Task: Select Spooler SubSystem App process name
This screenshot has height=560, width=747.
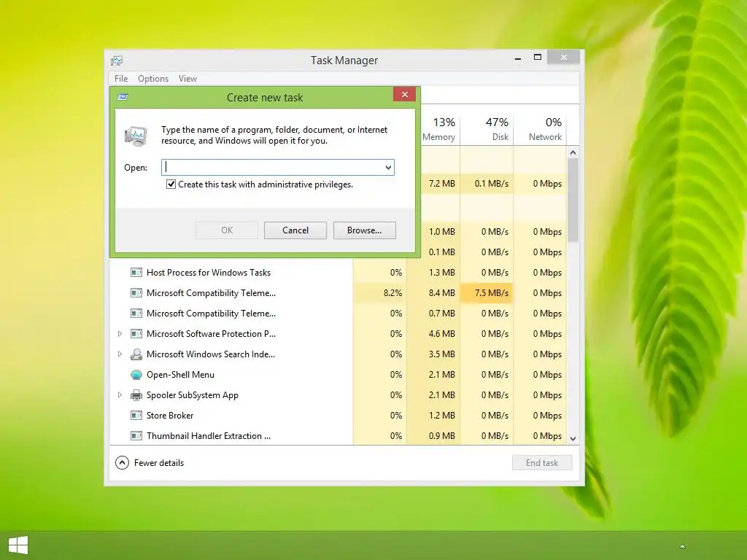Action: coord(193,395)
